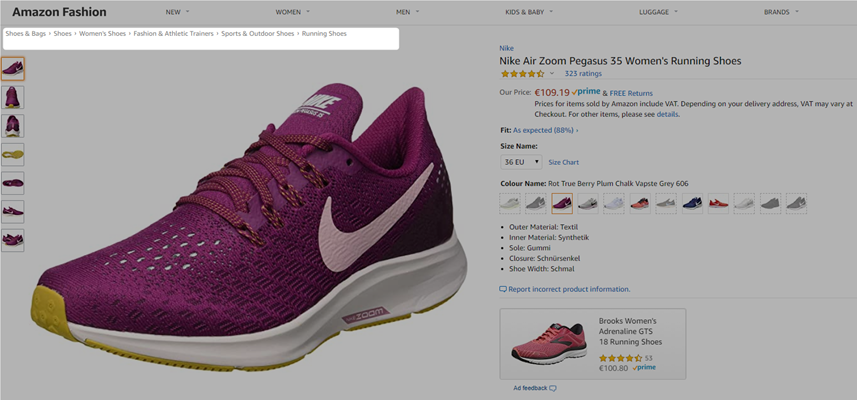Click the Running Shoes breadcrumb
857x400 pixels.
click(x=324, y=34)
